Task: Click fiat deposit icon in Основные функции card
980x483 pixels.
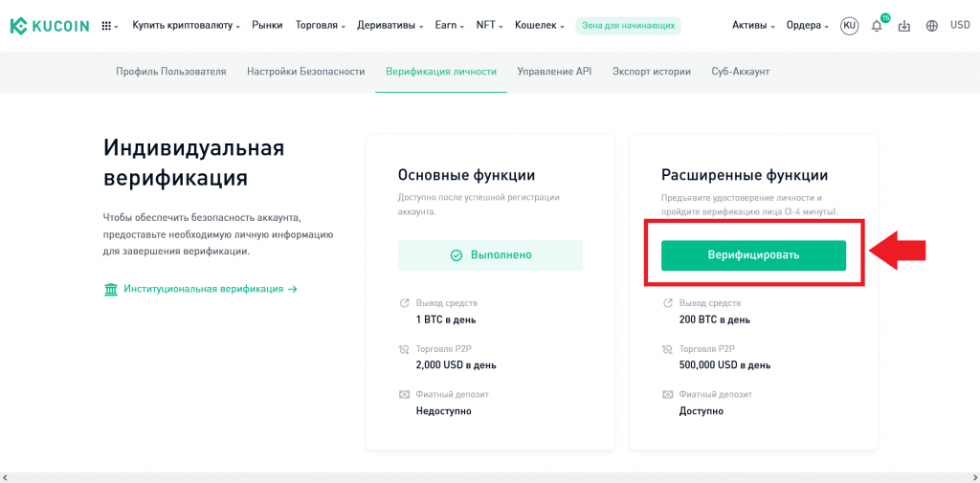Action: click(x=404, y=395)
